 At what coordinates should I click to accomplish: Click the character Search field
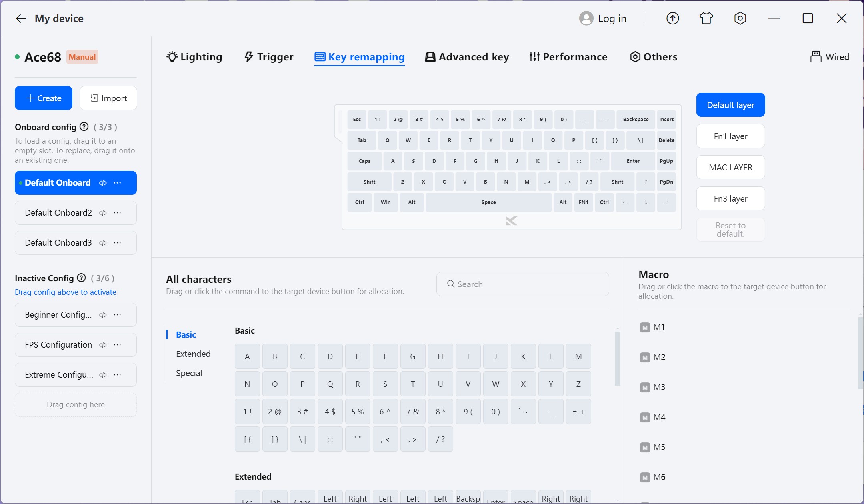coord(523,284)
